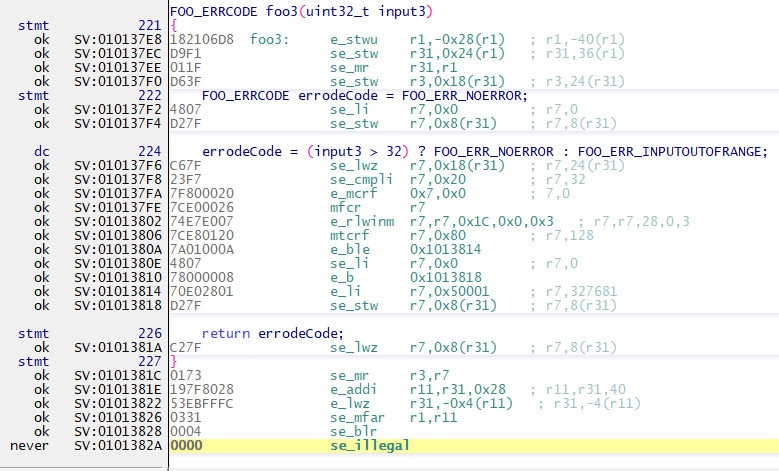This screenshot has height=471, width=779.
Task: Click address SV:010137F2
Action: click(118, 109)
